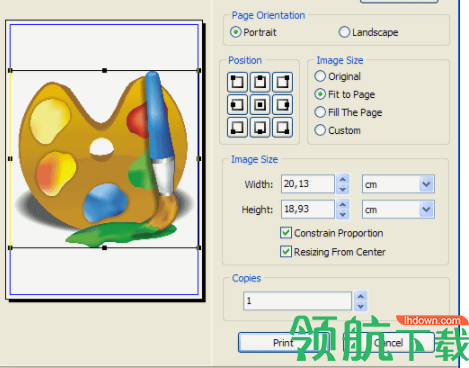The image size is (469, 368).
Task: Click the Width value field
Action: pyautogui.click(x=308, y=184)
